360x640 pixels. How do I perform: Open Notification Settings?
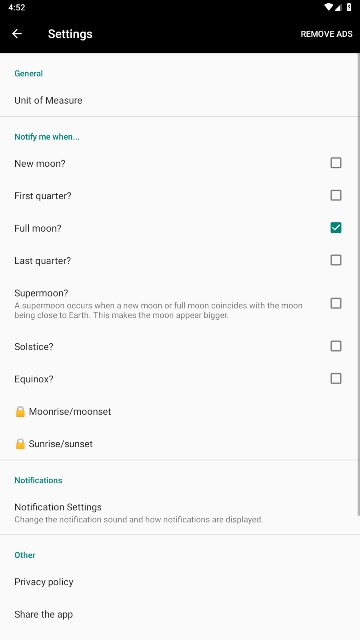coord(179,513)
